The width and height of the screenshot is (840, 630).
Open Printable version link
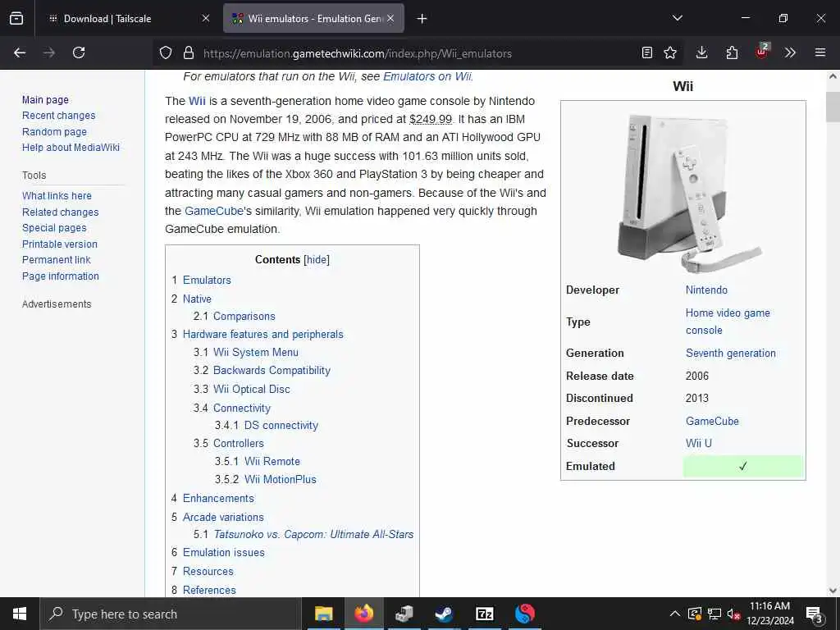pos(60,244)
